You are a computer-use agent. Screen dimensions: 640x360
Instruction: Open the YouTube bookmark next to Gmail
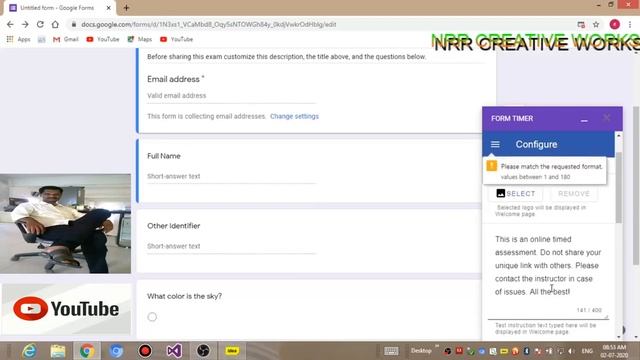click(103, 39)
